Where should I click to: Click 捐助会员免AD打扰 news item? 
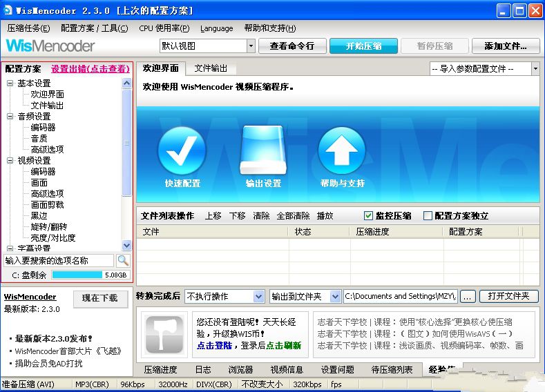pos(48,364)
